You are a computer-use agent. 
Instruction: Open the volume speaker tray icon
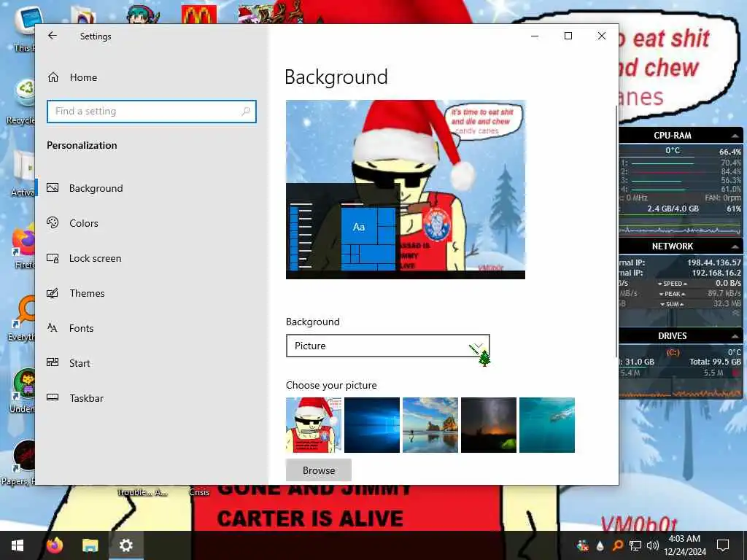[x=652, y=545]
